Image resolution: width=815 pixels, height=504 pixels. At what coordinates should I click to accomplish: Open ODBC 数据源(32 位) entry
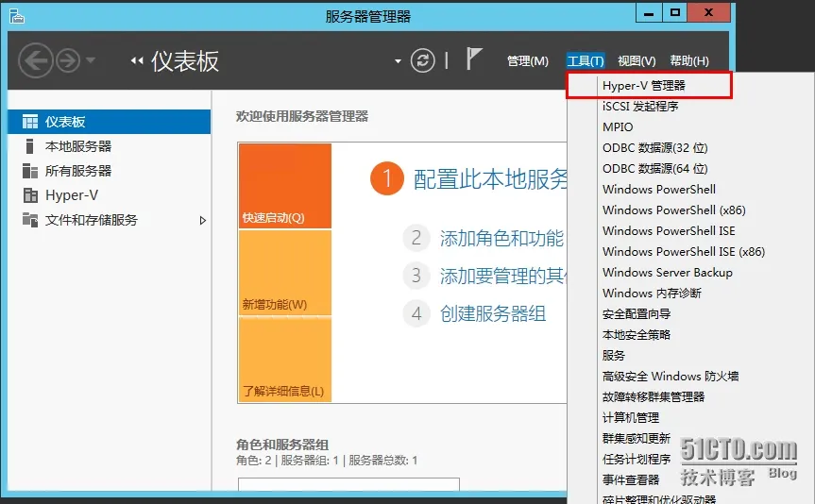point(654,147)
